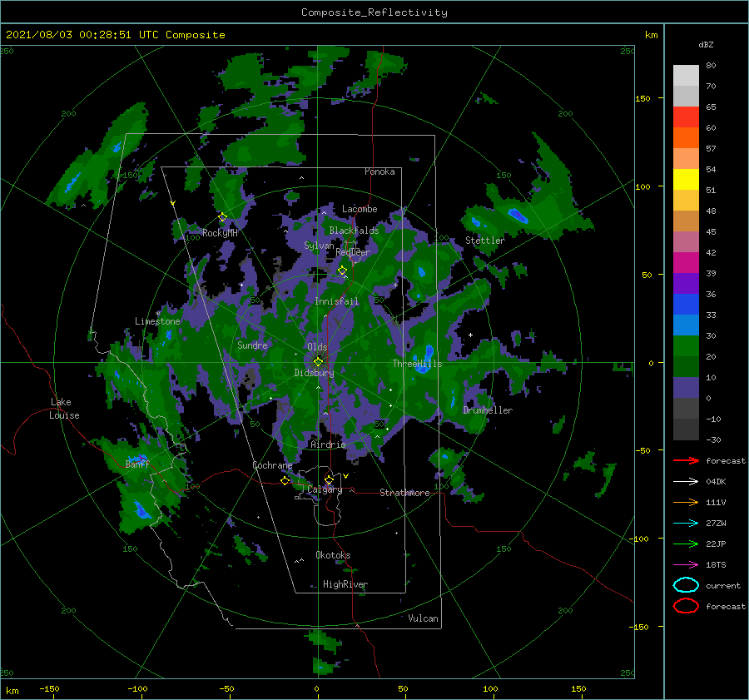Select the Innisfail label
The width and height of the screenshot is (749, 700).
click(x=336, y=301)
